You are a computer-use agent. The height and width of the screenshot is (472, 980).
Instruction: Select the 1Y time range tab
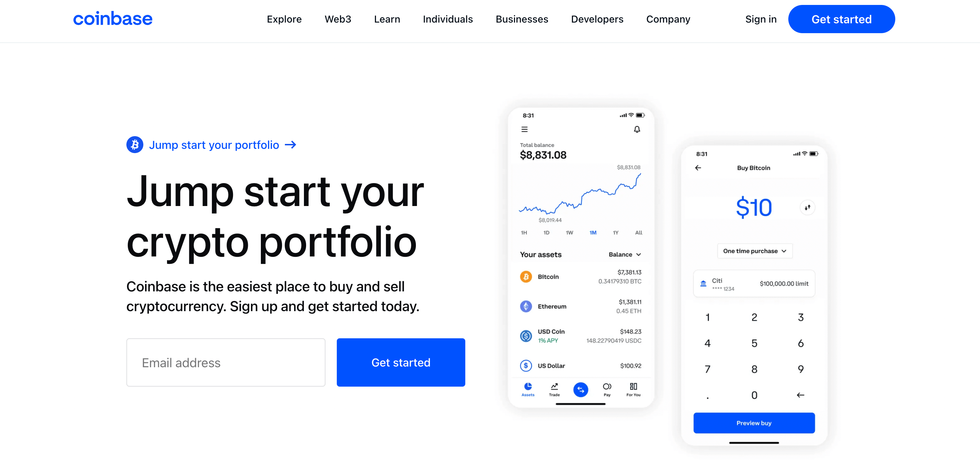click(614, 234)
